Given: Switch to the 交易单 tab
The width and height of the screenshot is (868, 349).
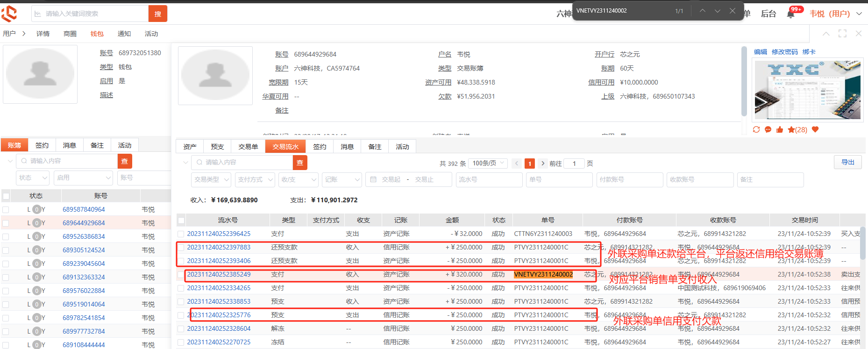Looking at the screenshot, I should (x=248, y=147).
